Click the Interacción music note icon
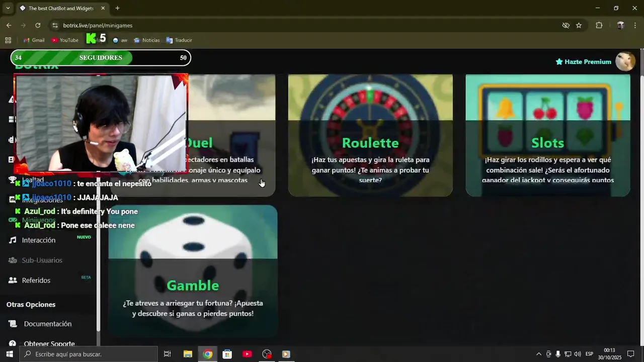Screen dimensions: 644x362 pos(13,240)
